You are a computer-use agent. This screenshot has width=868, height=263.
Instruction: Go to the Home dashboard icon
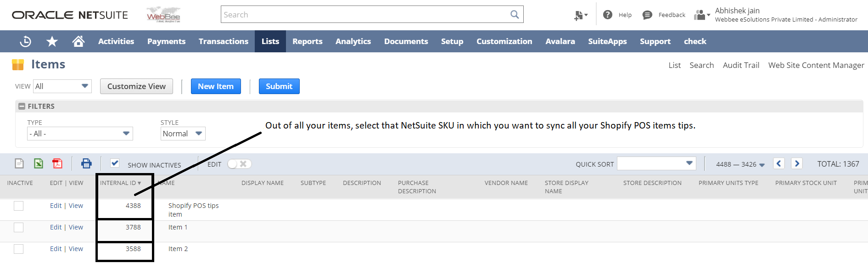(78, 41)
